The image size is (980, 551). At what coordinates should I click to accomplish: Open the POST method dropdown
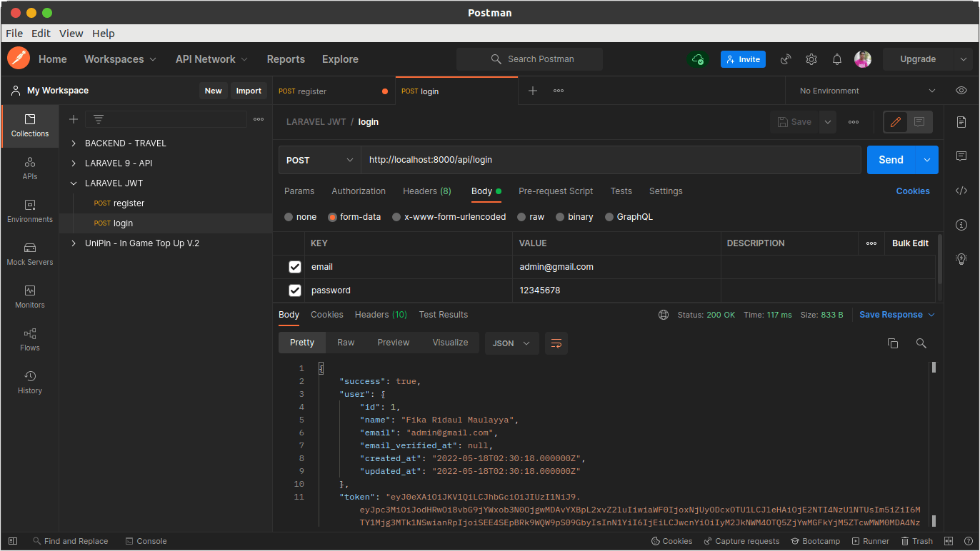319,160
